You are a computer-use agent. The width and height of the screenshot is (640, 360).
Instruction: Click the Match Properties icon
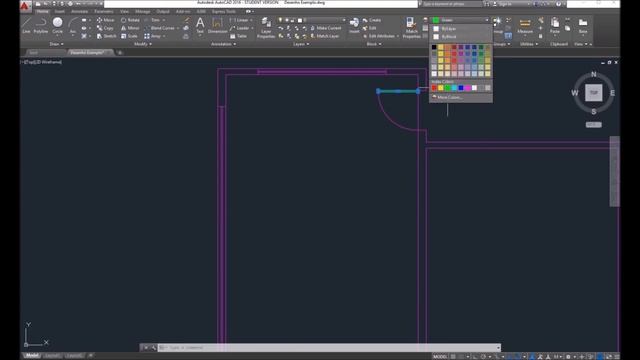(411, 27)
